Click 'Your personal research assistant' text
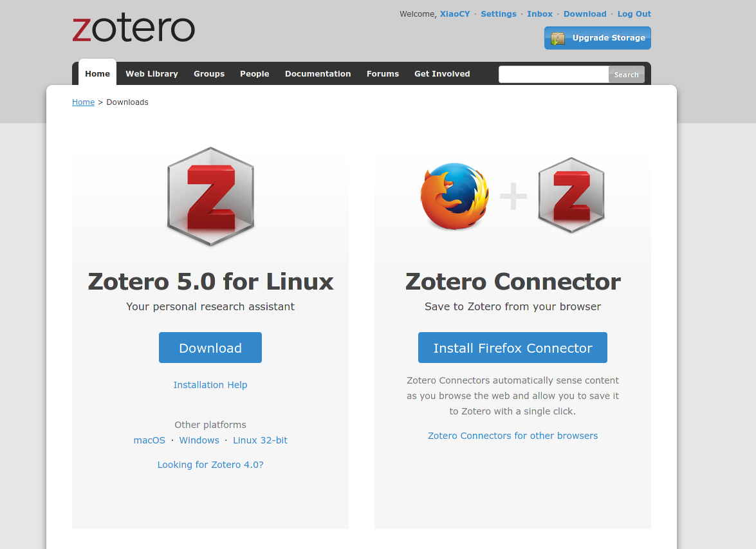This screenshot has height=549, width=756. [210, 307]
